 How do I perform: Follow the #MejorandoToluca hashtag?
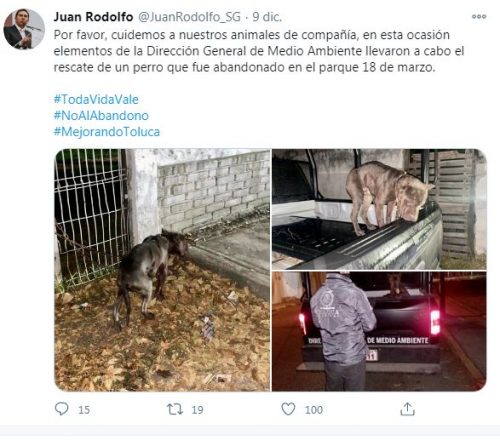click(107, 132)
